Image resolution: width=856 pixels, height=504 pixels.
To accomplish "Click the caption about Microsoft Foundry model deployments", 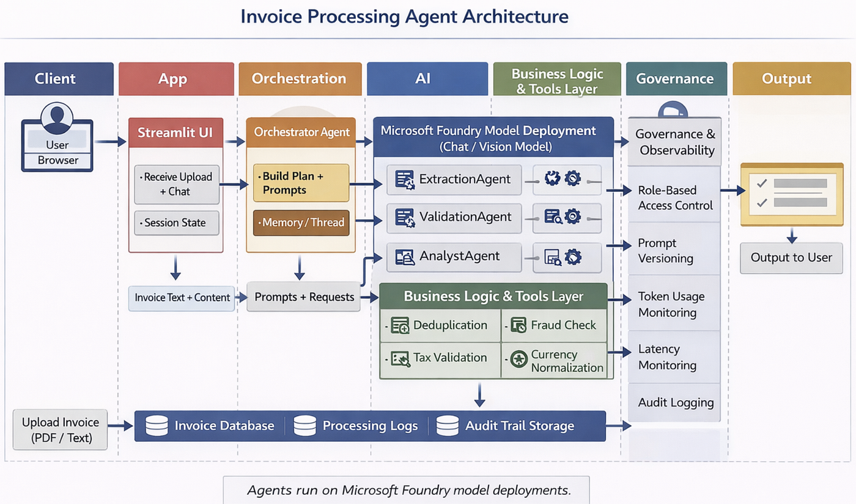I will click(408, 490).
